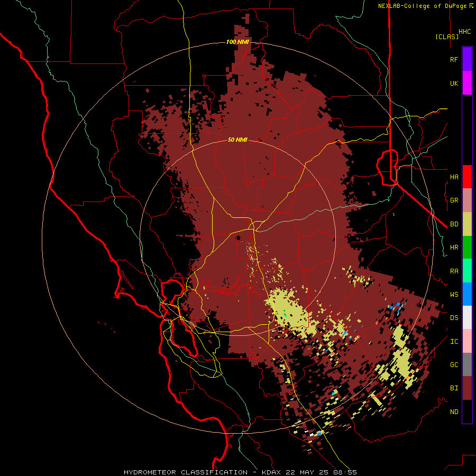Pick the RA mint-green legend swatch
476x476 pixels.
click(x=467, y=271)
